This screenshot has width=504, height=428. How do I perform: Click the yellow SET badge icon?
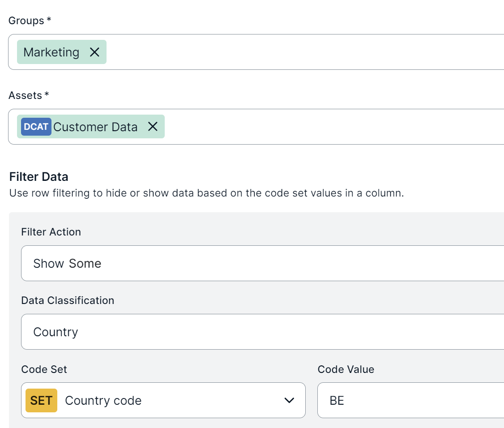click(x=41, y=400)
